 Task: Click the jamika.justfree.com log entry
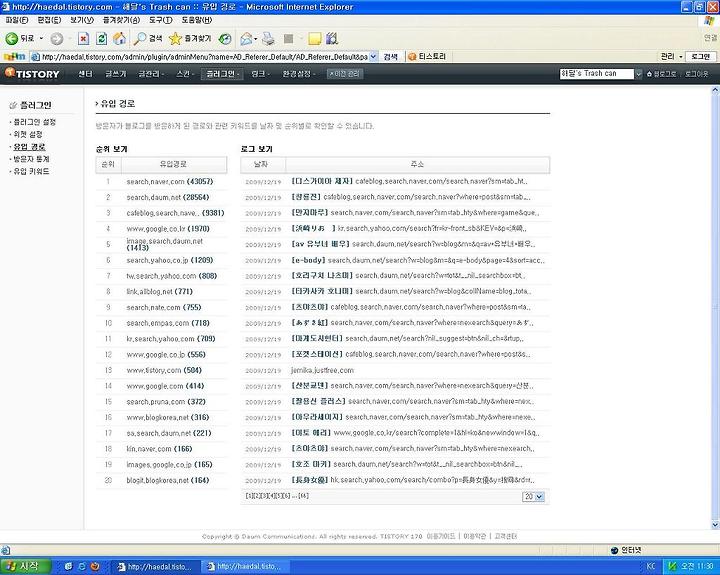coord(322,370)
